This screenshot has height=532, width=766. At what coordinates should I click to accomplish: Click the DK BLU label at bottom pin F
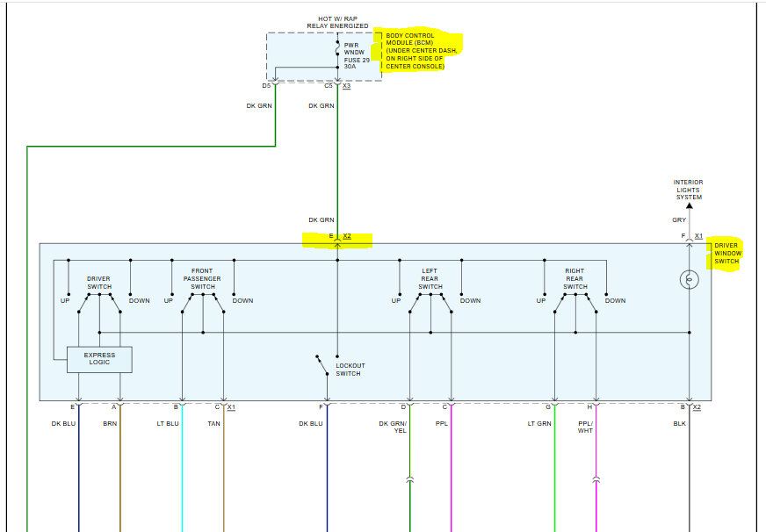point(311,424)
